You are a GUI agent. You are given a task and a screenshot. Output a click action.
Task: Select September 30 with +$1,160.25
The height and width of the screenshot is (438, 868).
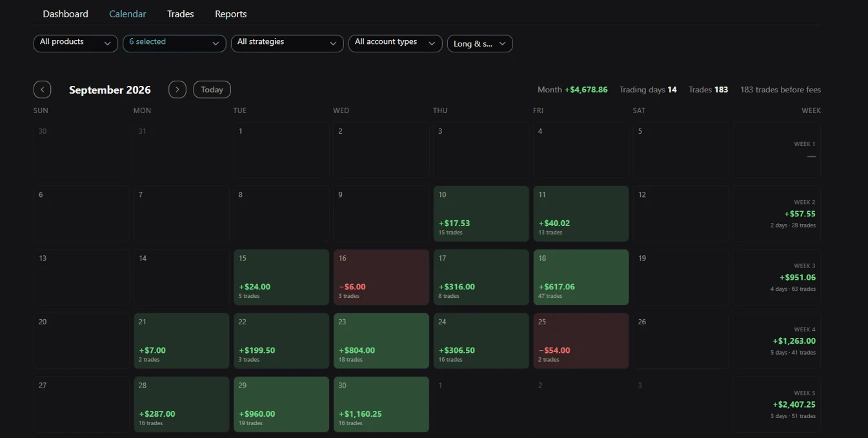381,404
